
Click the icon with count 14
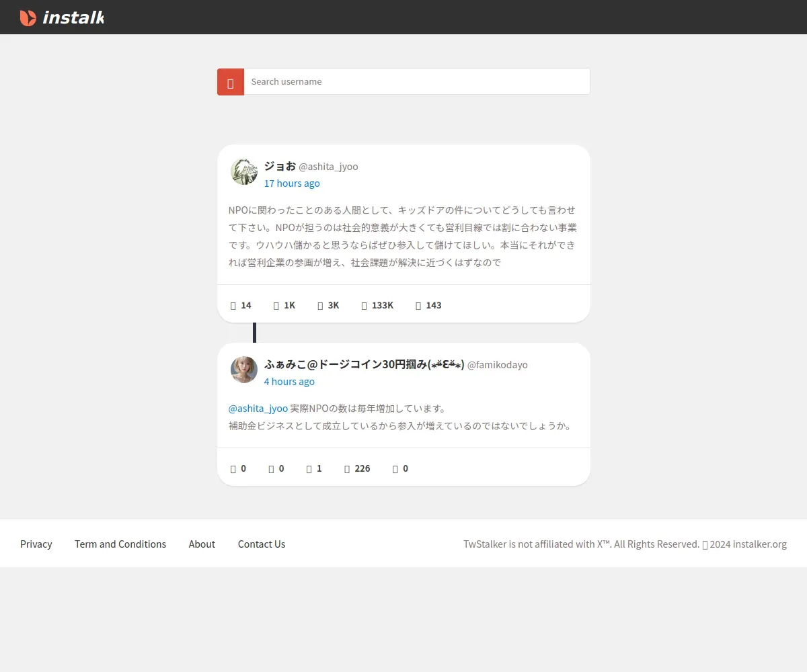(233, 305)
